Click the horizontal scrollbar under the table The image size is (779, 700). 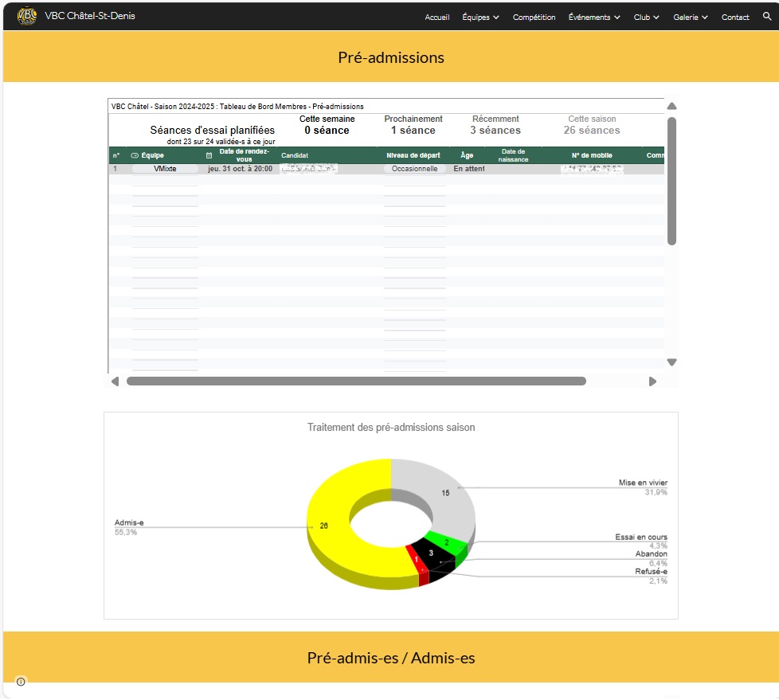(x=356, y=381)
